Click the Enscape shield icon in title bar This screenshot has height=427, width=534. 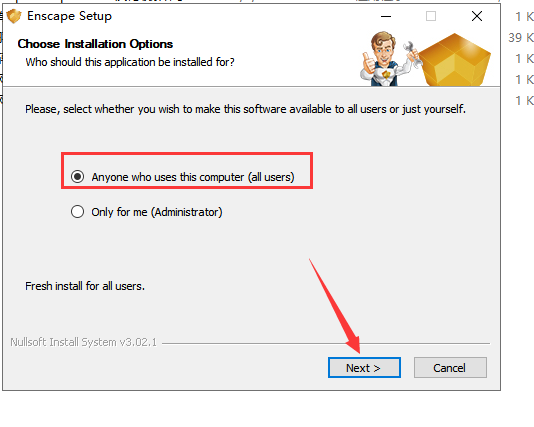click(14, 16)
